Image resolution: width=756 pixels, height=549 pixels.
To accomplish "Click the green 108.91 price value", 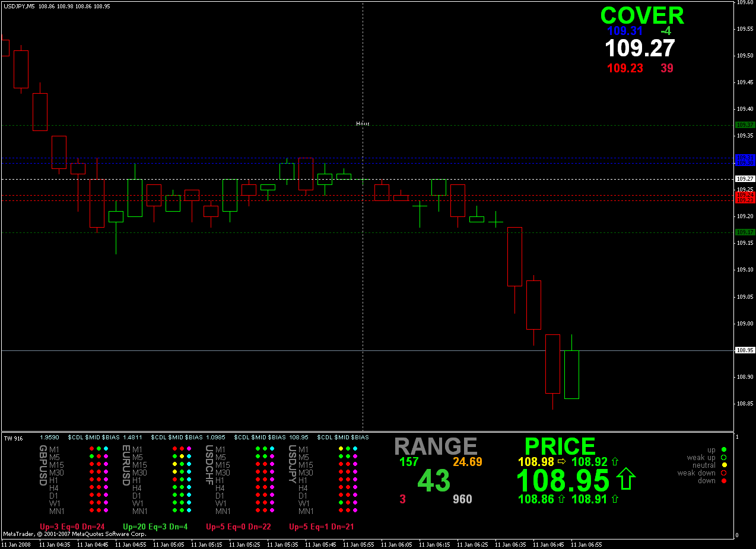I will [x=589, y=499].
